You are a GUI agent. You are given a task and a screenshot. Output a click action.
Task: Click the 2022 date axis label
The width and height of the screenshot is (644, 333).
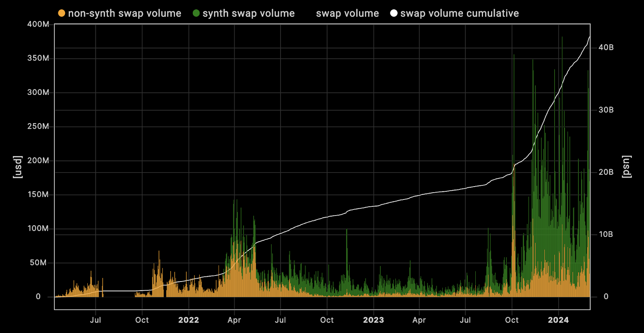[x=189, y=320]
